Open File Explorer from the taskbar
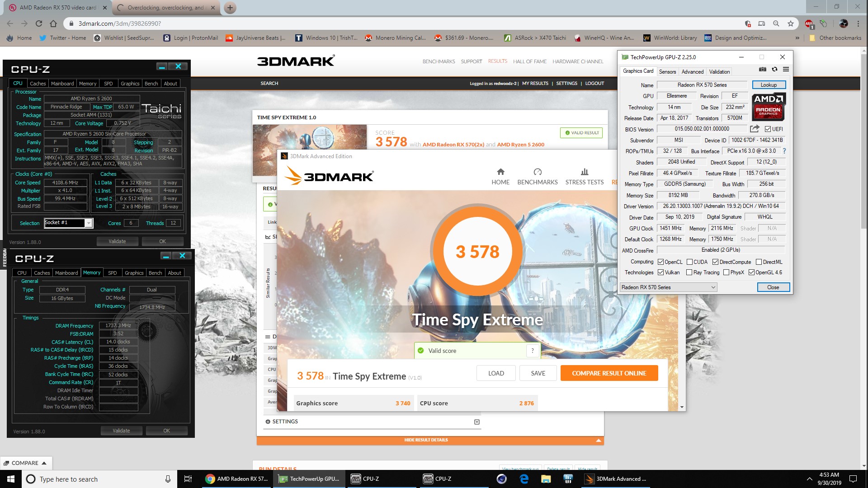 click(546, 479)
